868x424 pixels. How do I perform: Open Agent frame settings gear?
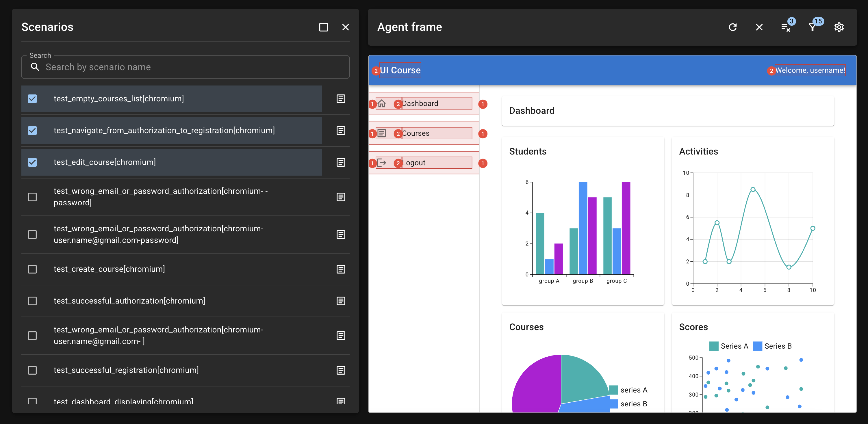point(839,27)
